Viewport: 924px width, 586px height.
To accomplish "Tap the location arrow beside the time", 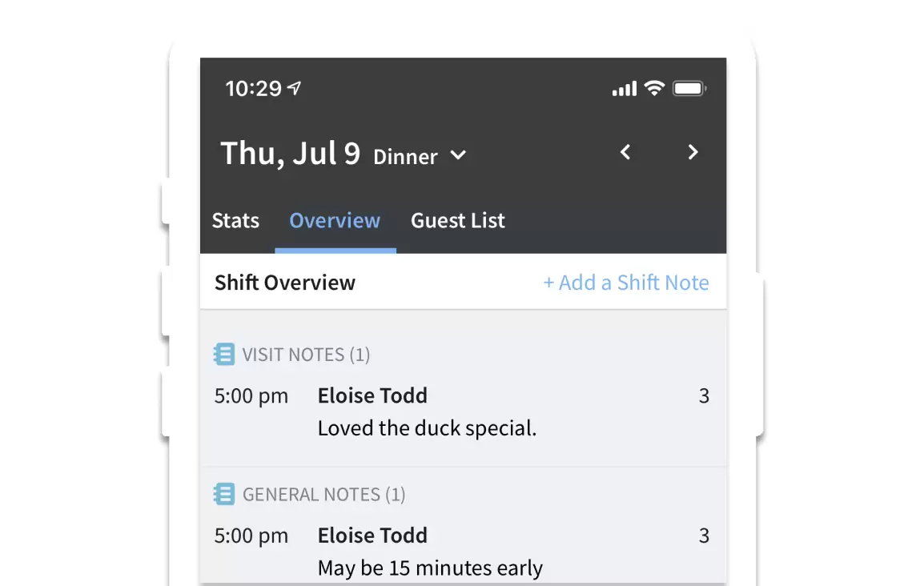I will tap(294, 88).
